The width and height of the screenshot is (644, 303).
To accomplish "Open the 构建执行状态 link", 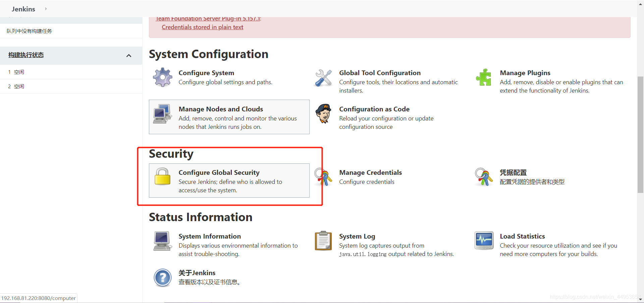I will pos(26,55).
